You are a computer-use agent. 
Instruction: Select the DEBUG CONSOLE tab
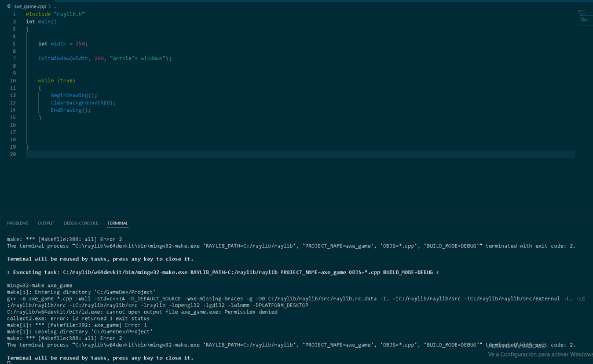80,223
